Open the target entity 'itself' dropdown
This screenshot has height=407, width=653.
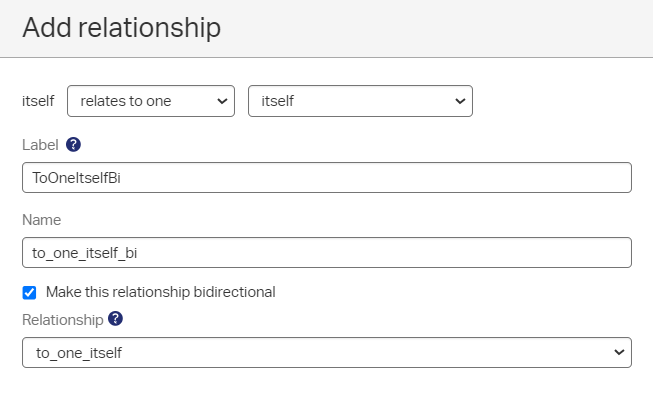pos(359,101)
